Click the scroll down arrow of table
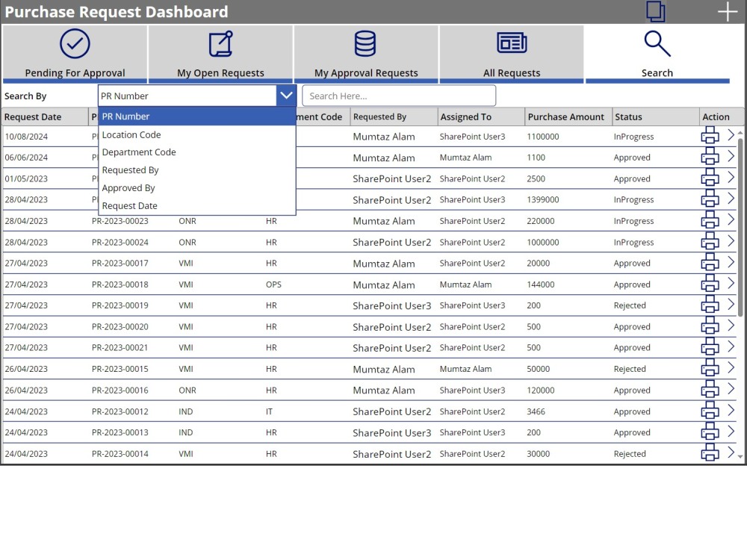This screenshot has height=560, width=747. [740, 456]
